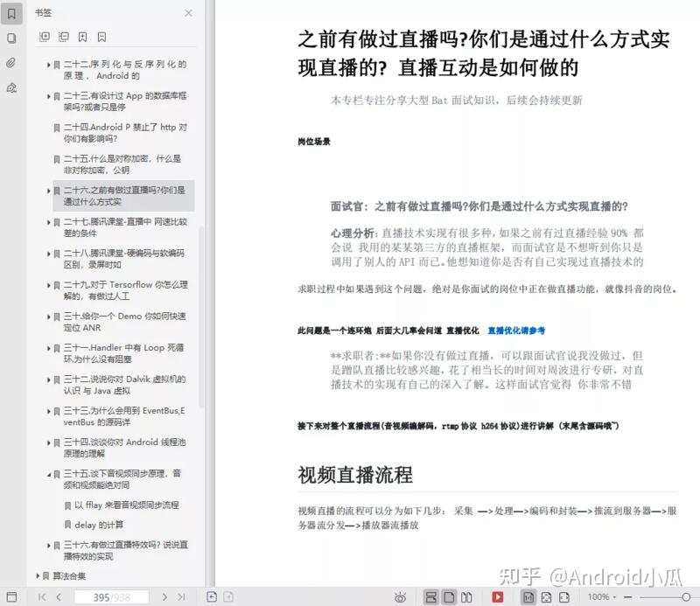This screenshot has width=700, height=606.
Task: Select the signature/annotation tool in the sidebar
Action: coord(10,87)
